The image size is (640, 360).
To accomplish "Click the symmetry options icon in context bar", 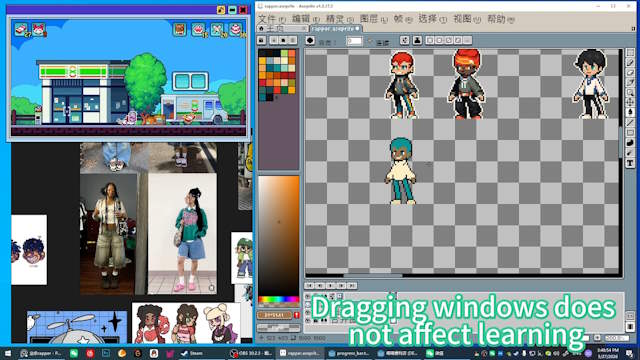I will click(x=404, y=40).
